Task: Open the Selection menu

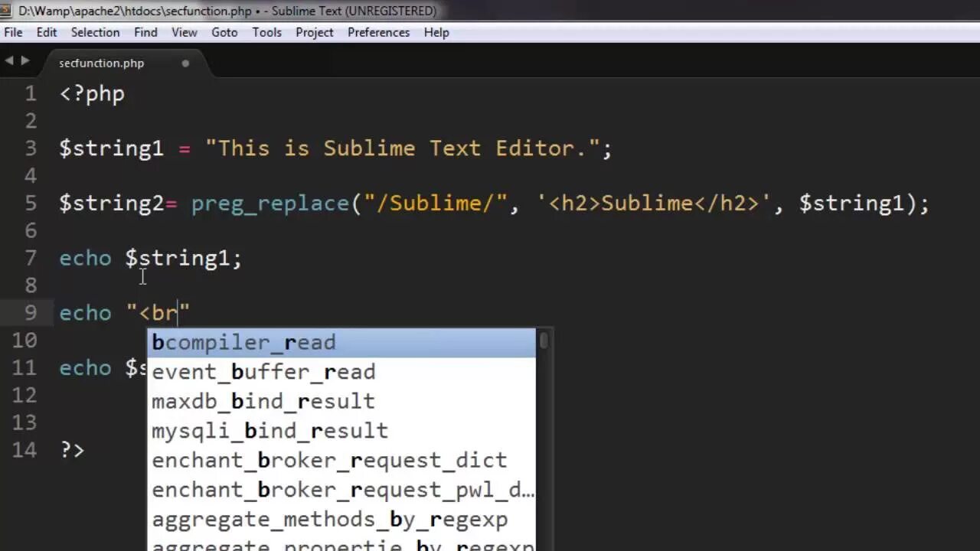Action: [95, 32]
